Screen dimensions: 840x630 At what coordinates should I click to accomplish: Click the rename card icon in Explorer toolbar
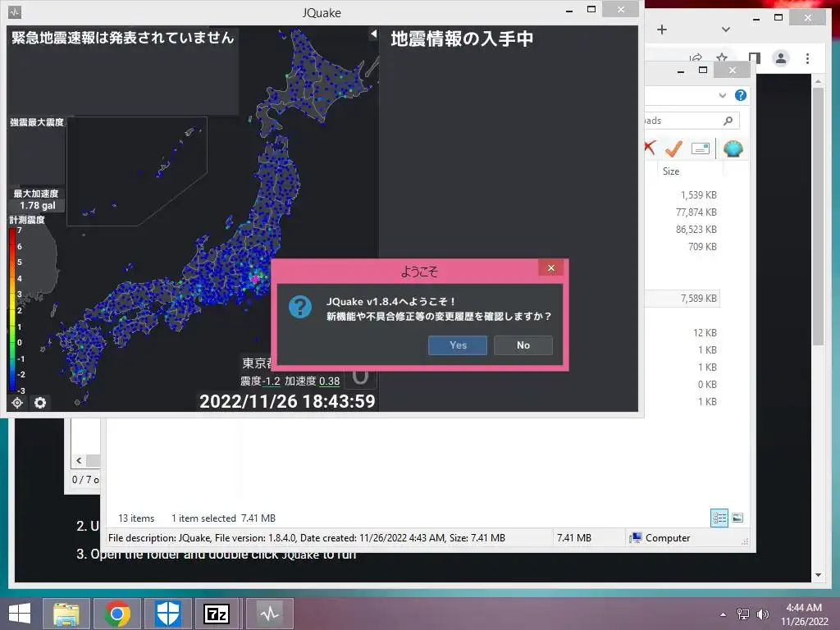click(701, 148)
